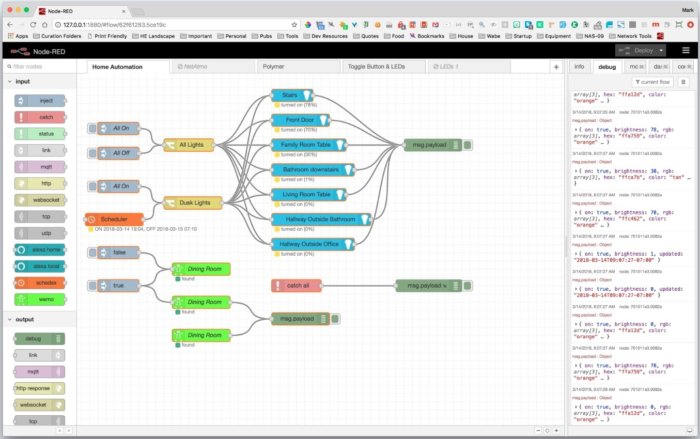The height and width of the screenshot is (439, 700).
Task: Open the Node-RED hamburger menu
Action: pos(687,49)
